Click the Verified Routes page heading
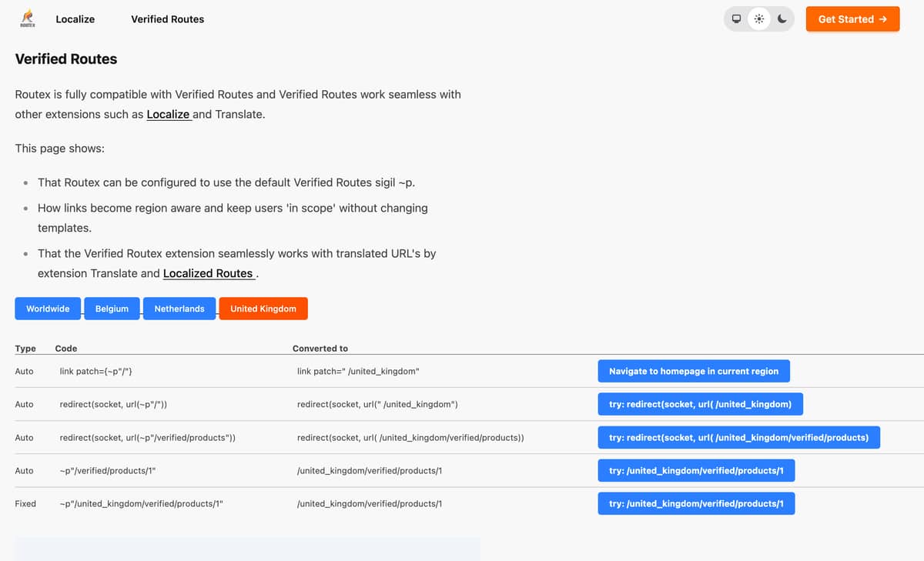 point(66,59)
